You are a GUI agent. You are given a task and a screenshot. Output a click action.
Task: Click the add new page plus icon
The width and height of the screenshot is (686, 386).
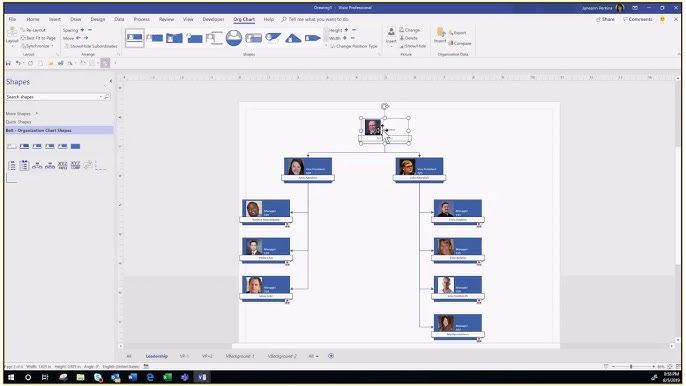(x=331, y=356)
